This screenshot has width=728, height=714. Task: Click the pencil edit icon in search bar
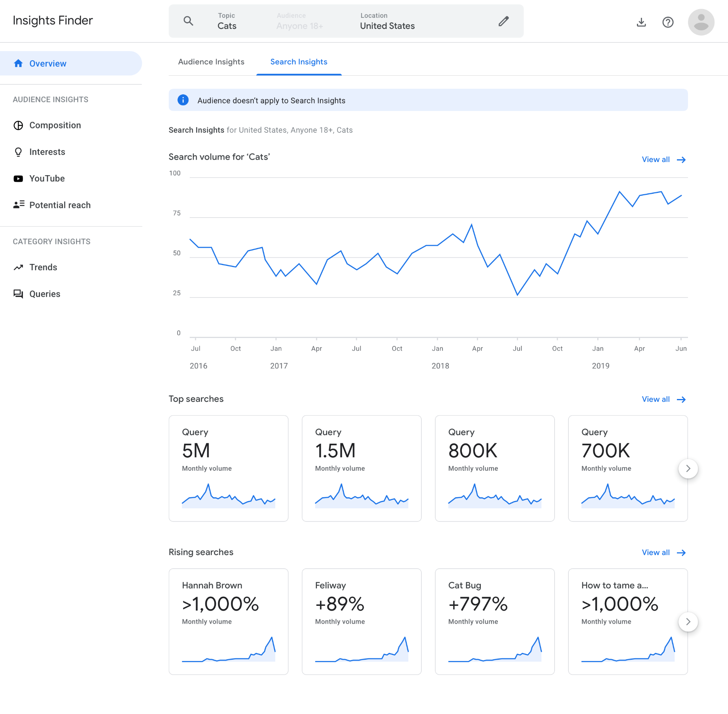pos(503,21)
